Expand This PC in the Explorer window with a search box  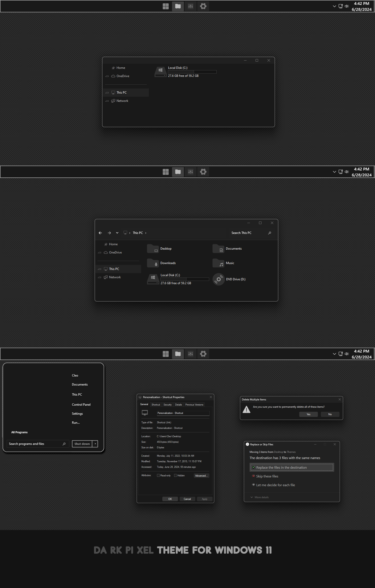[100, 269]
